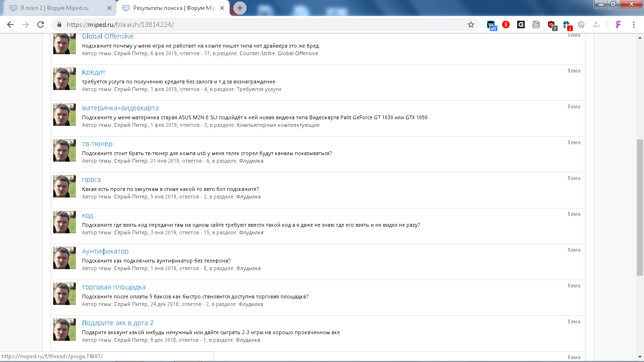The image size is (644, 362).
Task: Open the uBlock Origin shield extension
Action: coord(552,25)
